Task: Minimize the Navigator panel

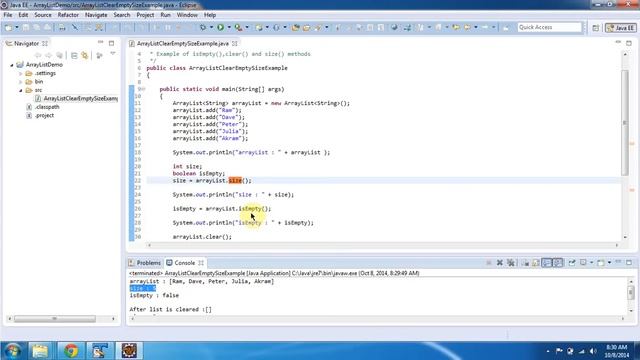Action: point(100,43)
